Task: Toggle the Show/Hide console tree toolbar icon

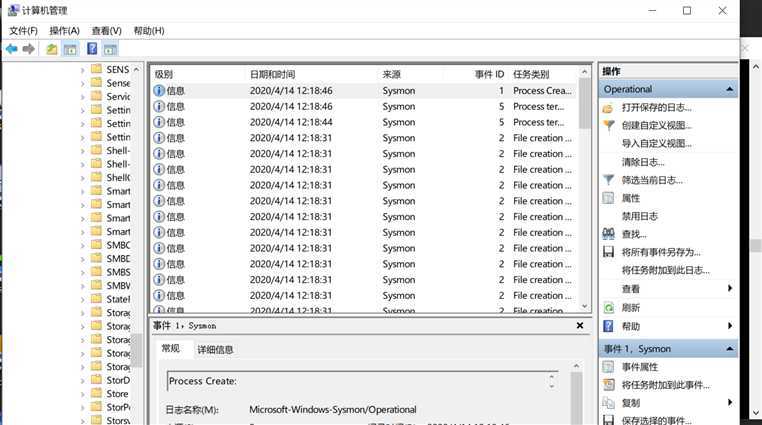Action: point(70,49)
